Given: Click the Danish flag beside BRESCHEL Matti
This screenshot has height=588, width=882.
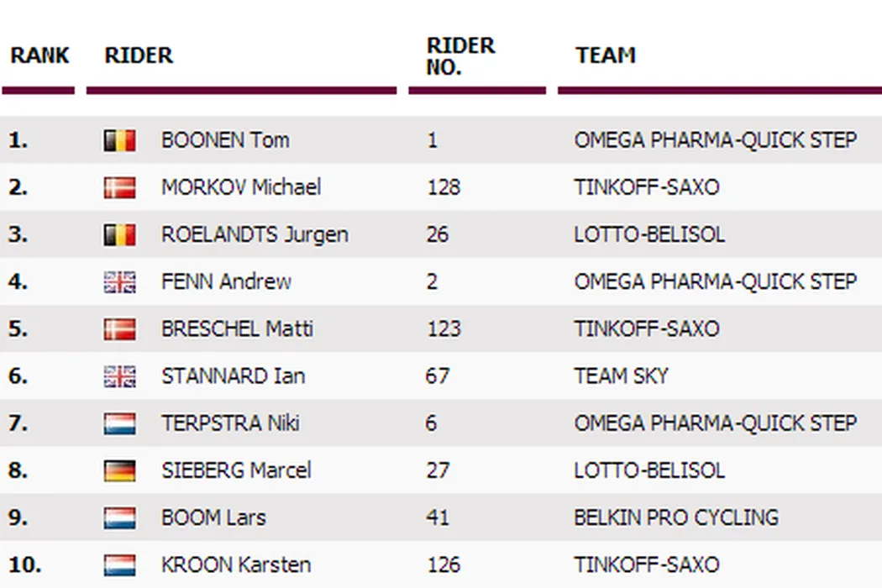Looking at the screenshot, I should 119,328.
